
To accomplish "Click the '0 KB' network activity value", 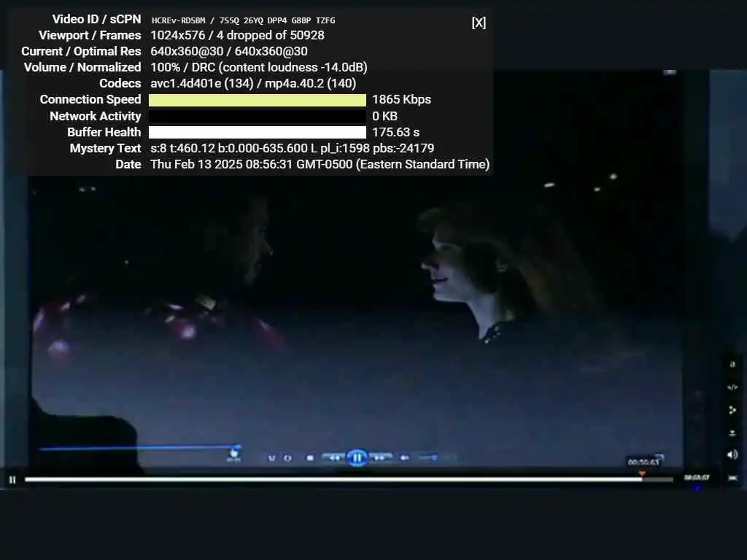I will coord(384,116).
